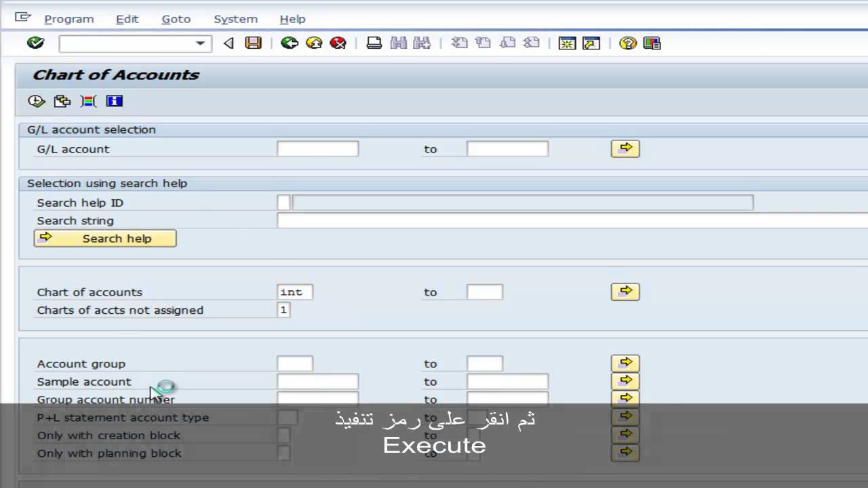Click the Search help ID small field
Image resolution: width=868 pixels, height=488 pixels.
[x=283, y=202]
